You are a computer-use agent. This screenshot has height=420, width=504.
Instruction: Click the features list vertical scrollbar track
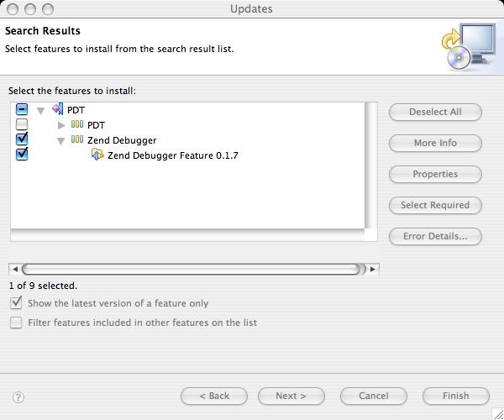(371, 165)
